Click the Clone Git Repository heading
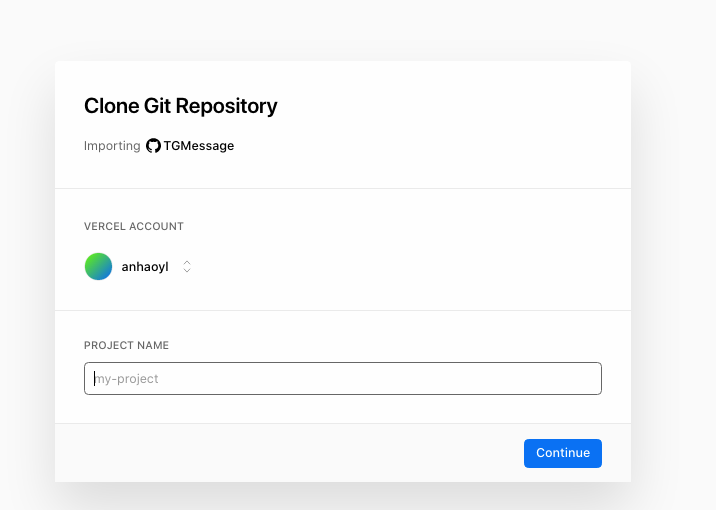716x510 pixels. pyautogui.click(x=180, y=106)
